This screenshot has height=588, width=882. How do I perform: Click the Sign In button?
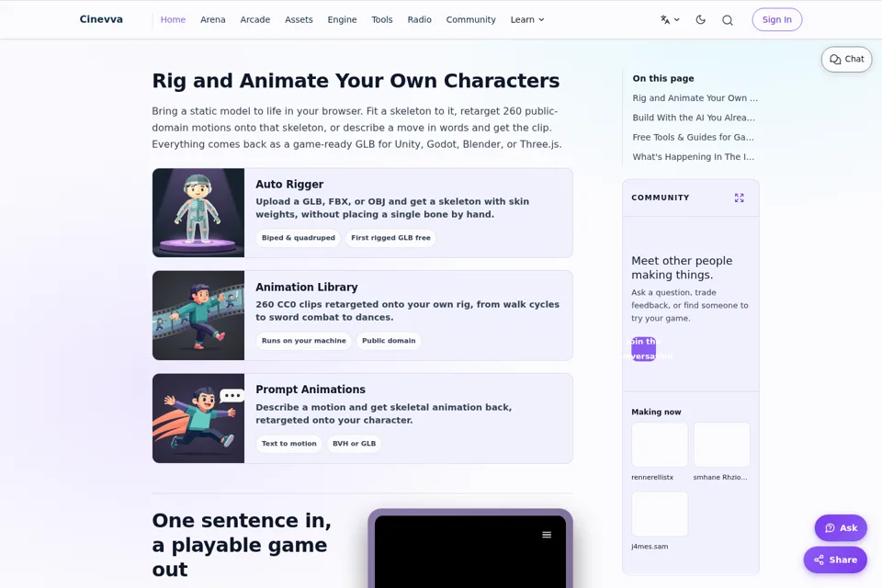[777, 19]
